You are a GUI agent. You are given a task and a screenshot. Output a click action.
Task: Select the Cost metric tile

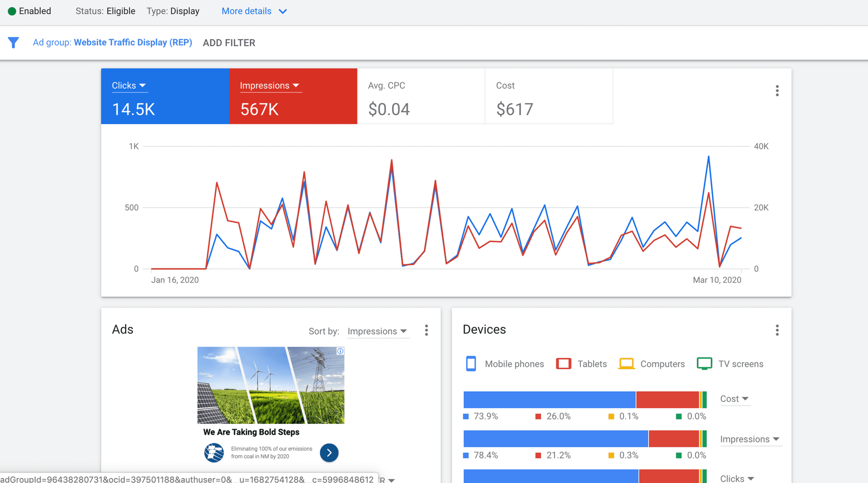point(549,96)
